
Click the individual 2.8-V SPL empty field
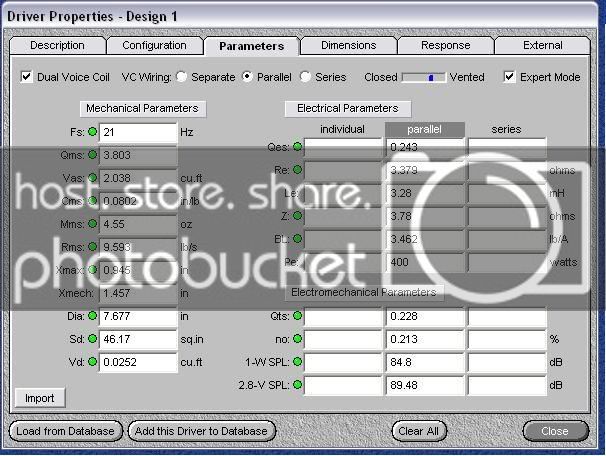343,385
